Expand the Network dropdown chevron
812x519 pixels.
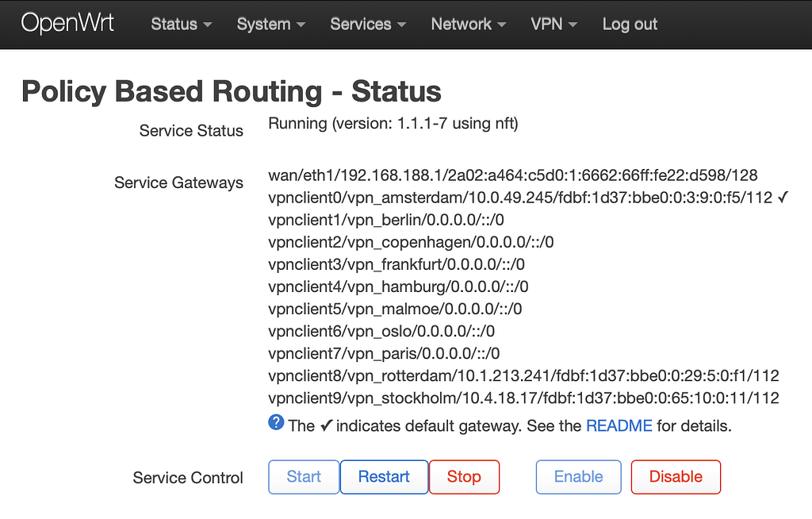click(503, 26)
